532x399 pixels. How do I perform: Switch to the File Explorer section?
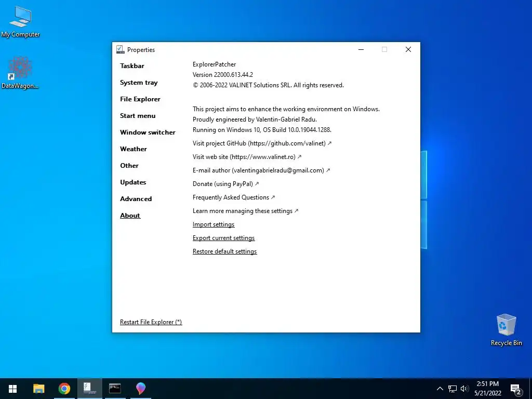pyautogui.click(x=140, y=99)
